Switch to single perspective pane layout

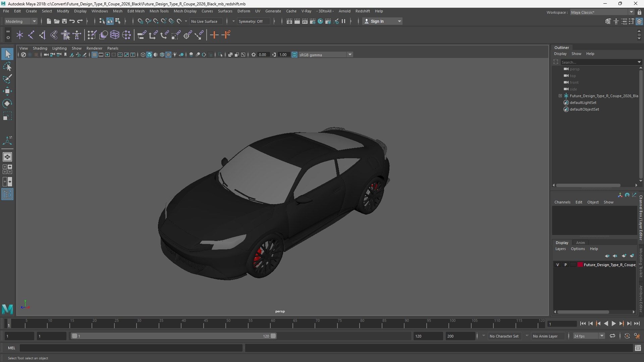pyautogui.click(x=7, y=157)
